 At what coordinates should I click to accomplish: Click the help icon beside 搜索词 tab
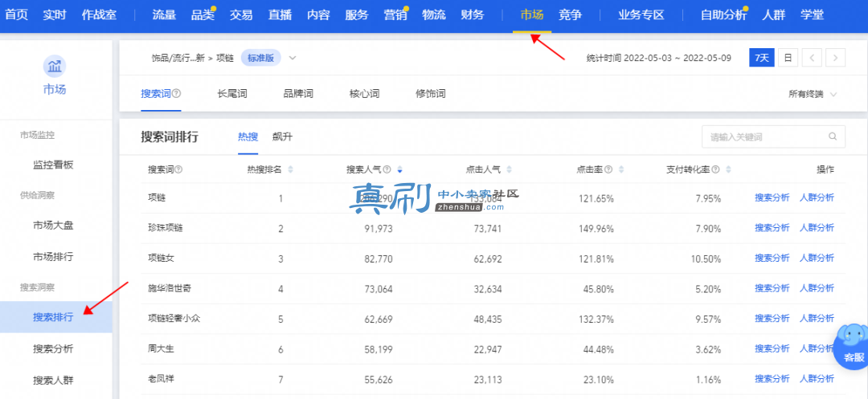pyautogui.click(x=177, y=94)
